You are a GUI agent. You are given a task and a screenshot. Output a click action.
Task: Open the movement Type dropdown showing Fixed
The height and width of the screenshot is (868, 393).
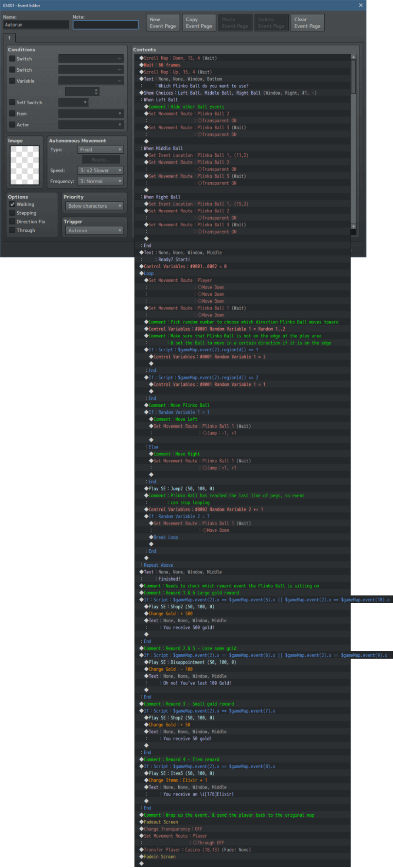[x=101, y=149]
